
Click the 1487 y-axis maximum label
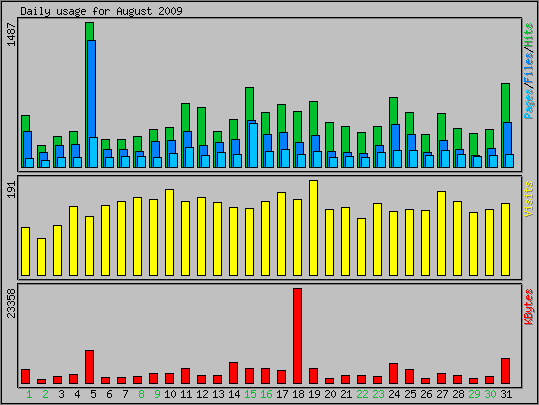11,34
